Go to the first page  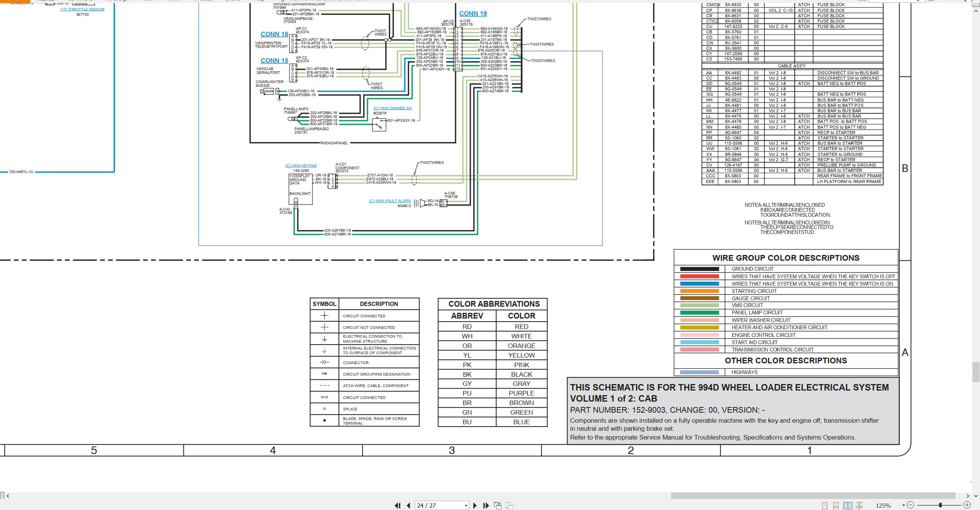click(x=398, y=505)
